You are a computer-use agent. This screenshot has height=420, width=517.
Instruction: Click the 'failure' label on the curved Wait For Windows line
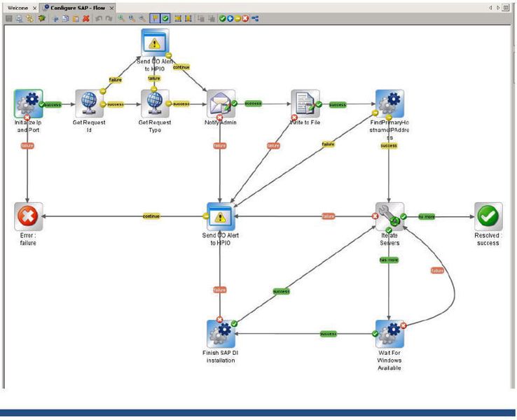click(437, 271)
